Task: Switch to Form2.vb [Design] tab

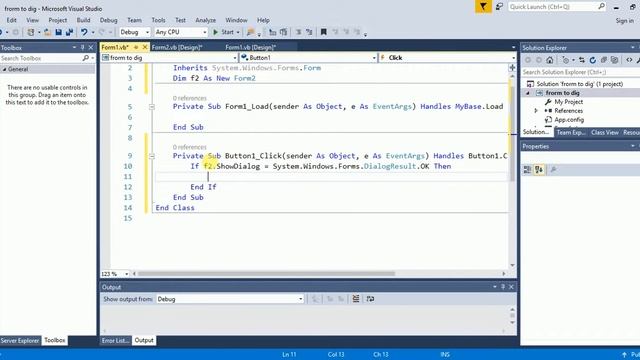Action: coord(177,47)
